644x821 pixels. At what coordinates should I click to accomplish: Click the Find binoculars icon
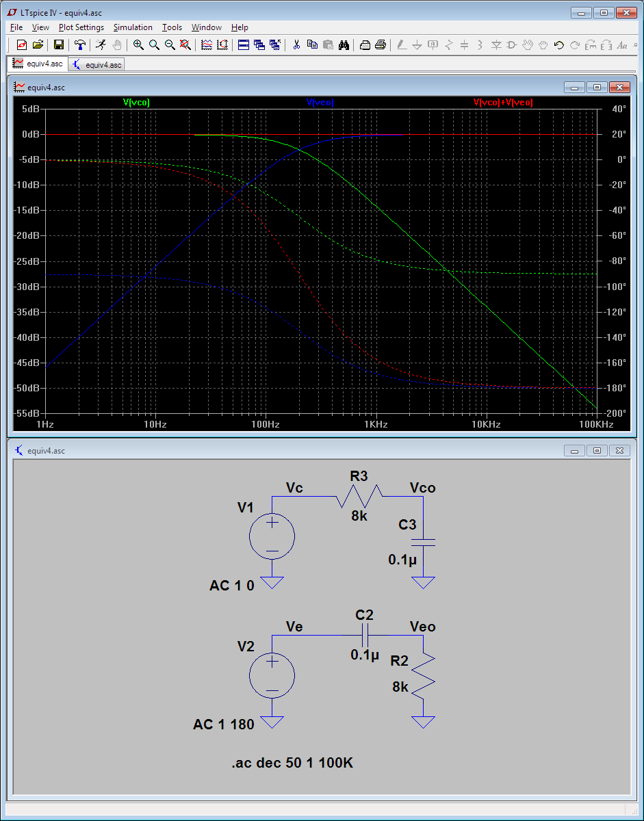coord(346,44)
